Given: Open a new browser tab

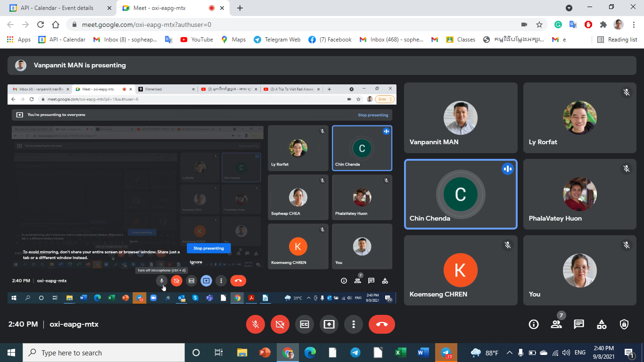Looking at the screenshot, I should (240, 8).
